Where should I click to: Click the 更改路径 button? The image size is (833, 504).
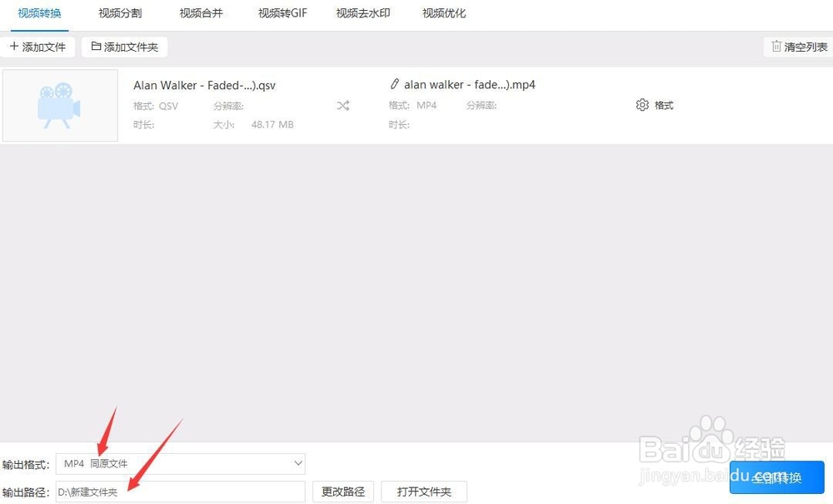[x=343, y=492]
